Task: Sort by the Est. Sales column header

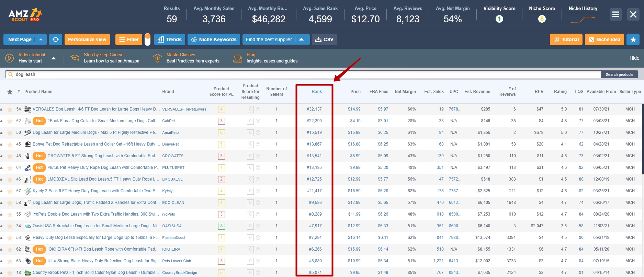Action: pyautogui.click(x=434, y=92)
